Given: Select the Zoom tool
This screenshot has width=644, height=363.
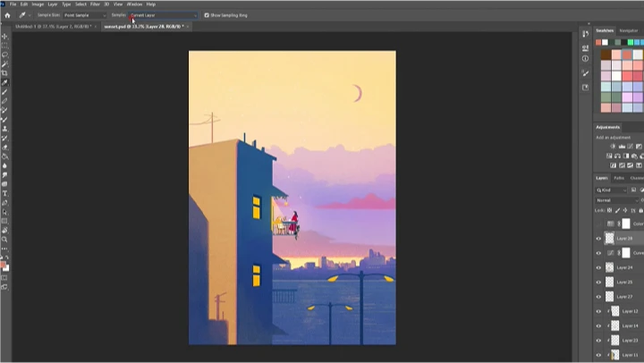Looking at the screenshot, I should coord(5,240).
